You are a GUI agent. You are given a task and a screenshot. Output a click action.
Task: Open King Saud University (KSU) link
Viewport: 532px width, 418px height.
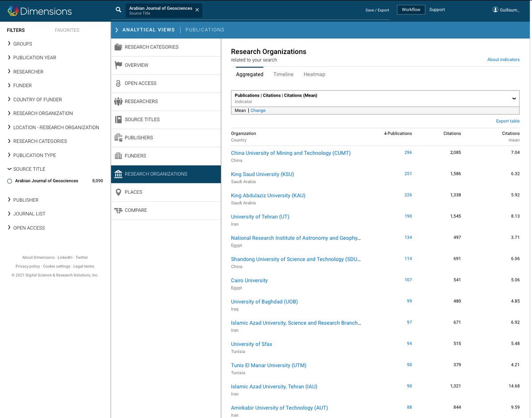tap(262, 174)
